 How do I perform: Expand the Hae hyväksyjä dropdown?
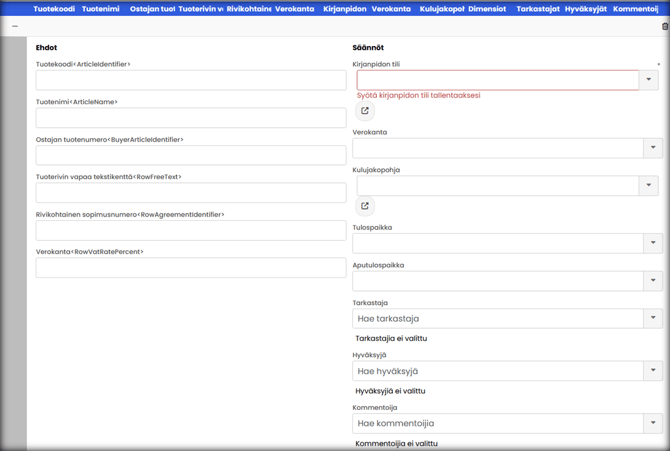[x=653, y=371]
